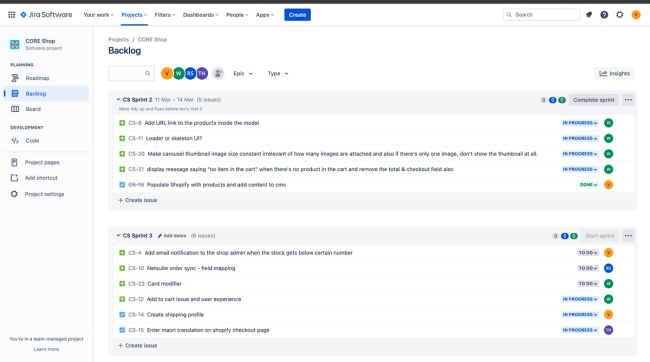Open issue CS-21 display message row
The width and height of the screenshot is (650, 362).
[x=373, y=169]
